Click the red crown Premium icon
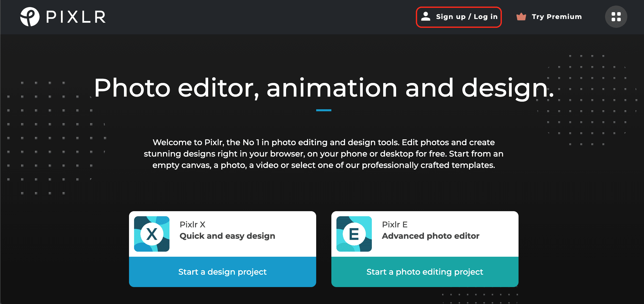 521,17
